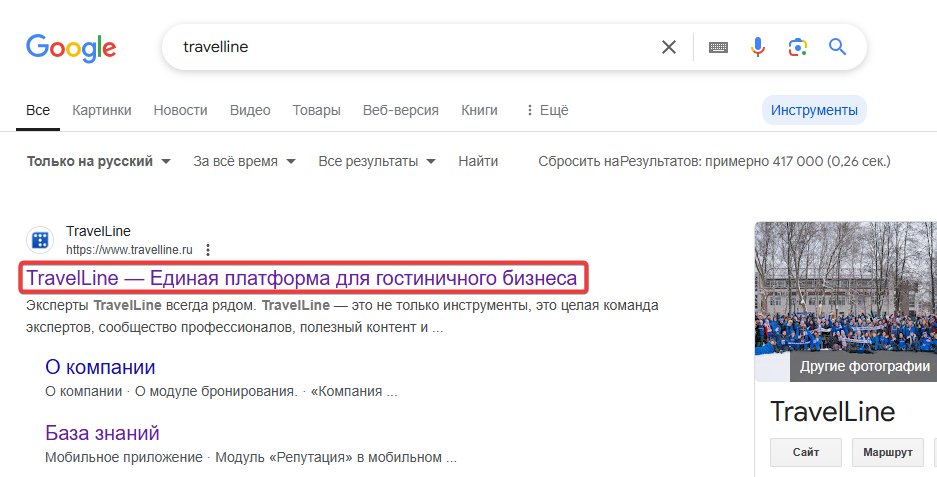This screenshot has width=937, height=477.
Task: Click the snippet text Мобильное приложение
Action: coord(124,457)
